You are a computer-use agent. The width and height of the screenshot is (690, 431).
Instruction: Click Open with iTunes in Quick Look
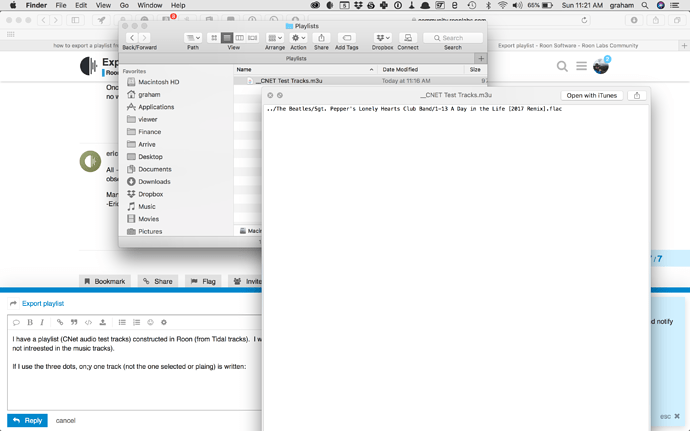(x=591, y=95)
